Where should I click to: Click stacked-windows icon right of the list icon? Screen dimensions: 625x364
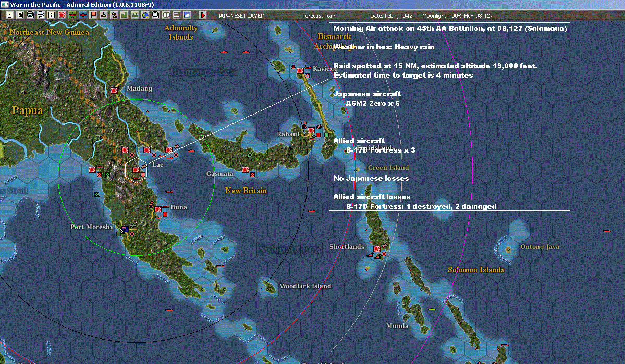pos(31,15)
